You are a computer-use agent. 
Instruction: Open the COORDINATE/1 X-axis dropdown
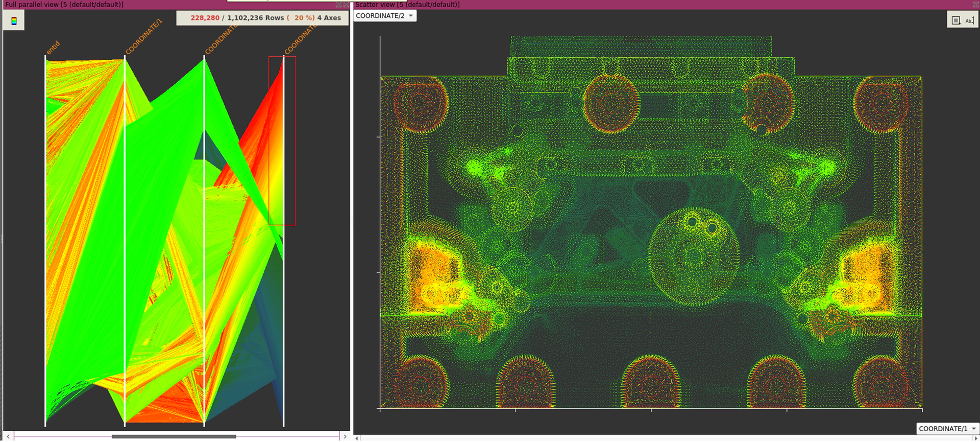pyautogui.click(x=947, y=429)
